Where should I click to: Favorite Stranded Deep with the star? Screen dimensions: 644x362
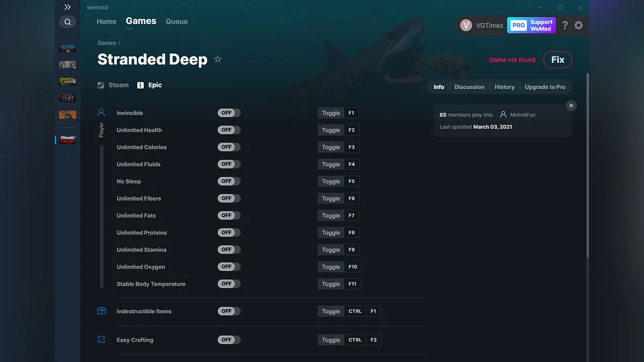coord(218,60)
